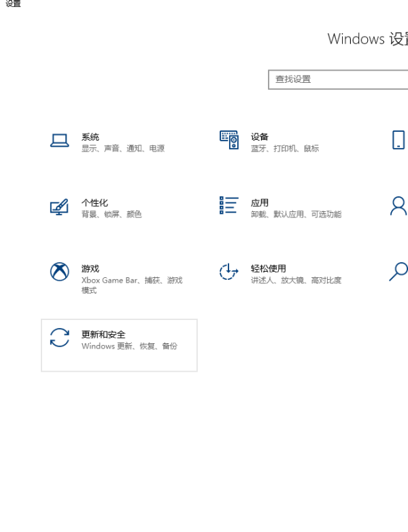
Task: Click the dashed clock 轻松使用 icon
Action: click(x=229, y=272)
